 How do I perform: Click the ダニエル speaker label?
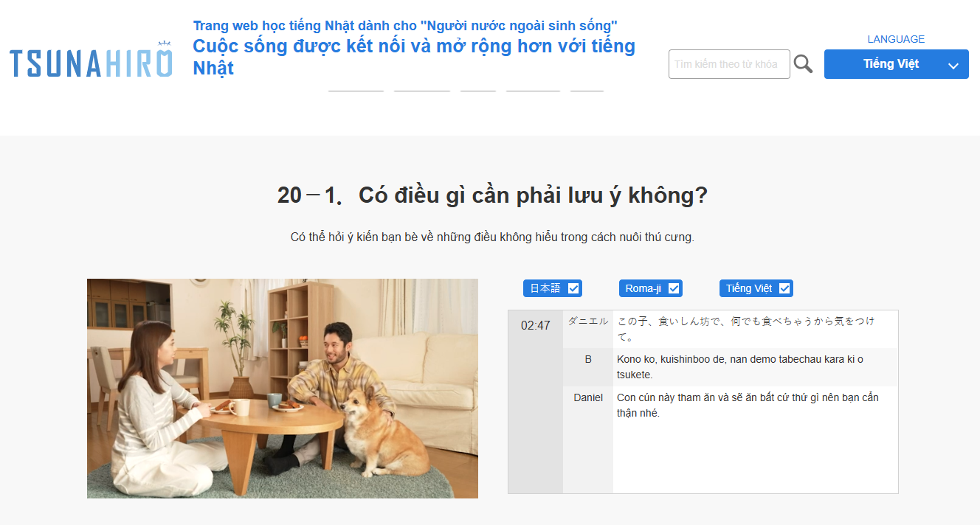click(588, 321)
